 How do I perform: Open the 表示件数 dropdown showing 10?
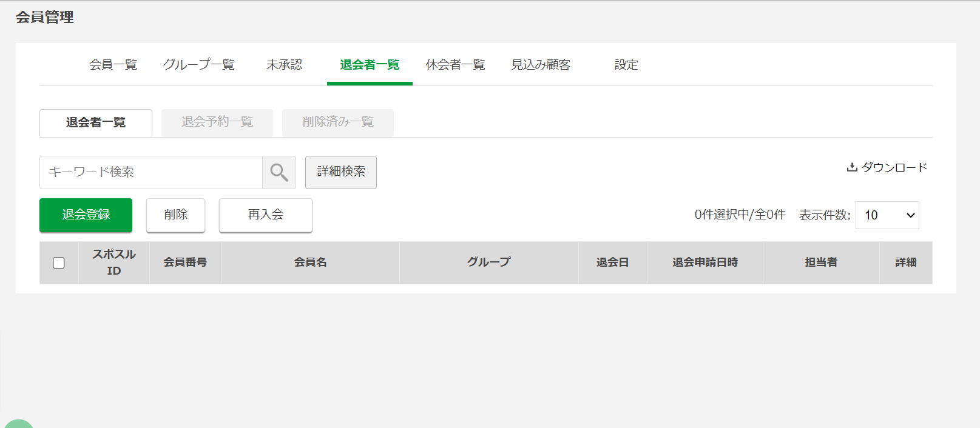(887, 215)
